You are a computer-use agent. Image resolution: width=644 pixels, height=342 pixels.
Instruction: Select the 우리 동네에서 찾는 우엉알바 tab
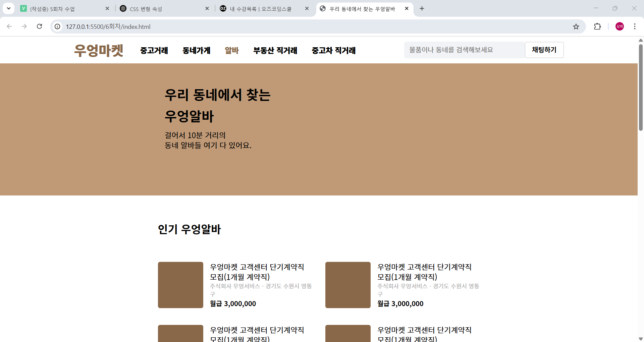coord(365,9)
